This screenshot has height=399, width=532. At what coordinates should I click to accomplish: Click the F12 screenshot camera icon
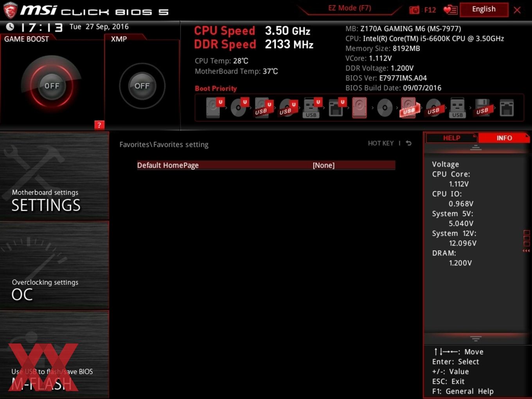pos(414,10)
